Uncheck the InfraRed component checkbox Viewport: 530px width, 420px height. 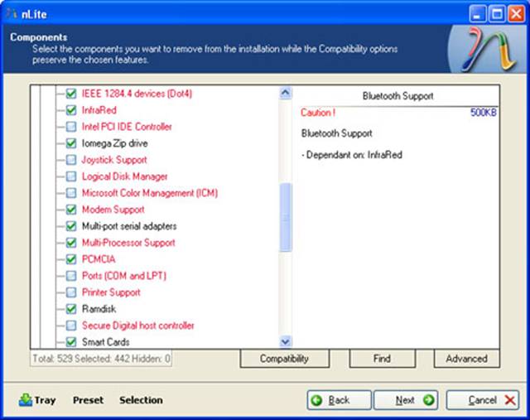click(71, 110)
